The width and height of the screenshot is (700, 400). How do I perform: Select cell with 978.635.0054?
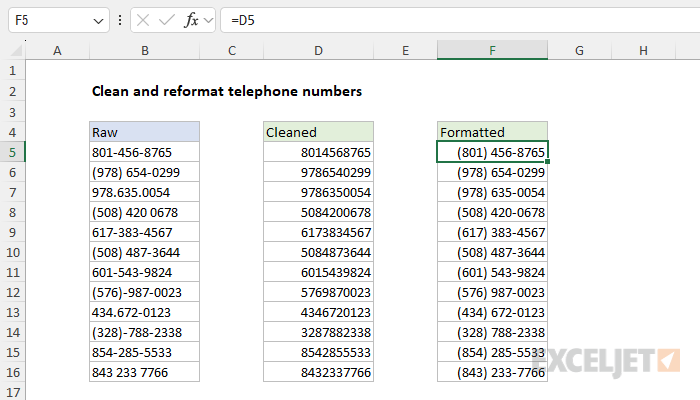point(145,192)
